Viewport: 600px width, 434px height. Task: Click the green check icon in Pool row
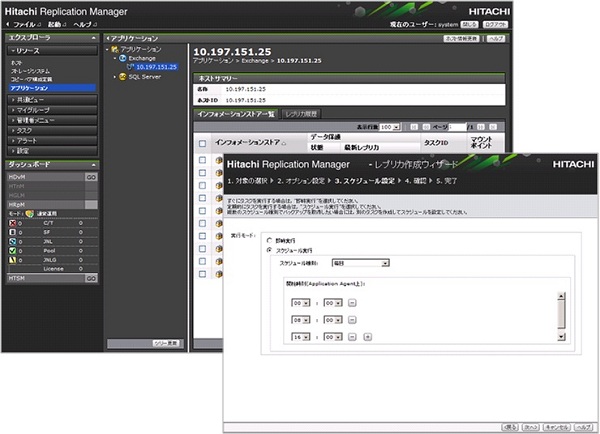[x=13, y=251]
